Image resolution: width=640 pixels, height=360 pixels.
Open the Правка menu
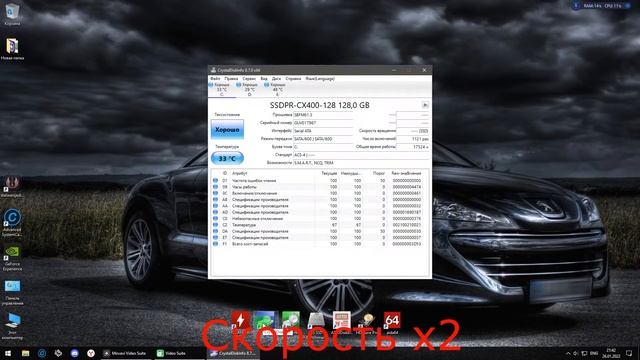[231, 78]
